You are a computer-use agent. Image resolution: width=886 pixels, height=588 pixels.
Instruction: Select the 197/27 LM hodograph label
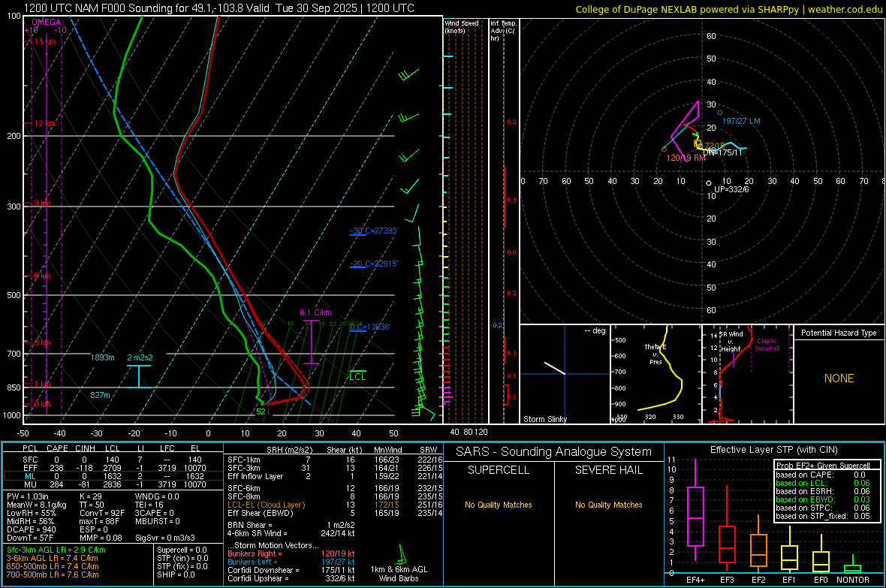pyautogui.click(x=741, y=121)
